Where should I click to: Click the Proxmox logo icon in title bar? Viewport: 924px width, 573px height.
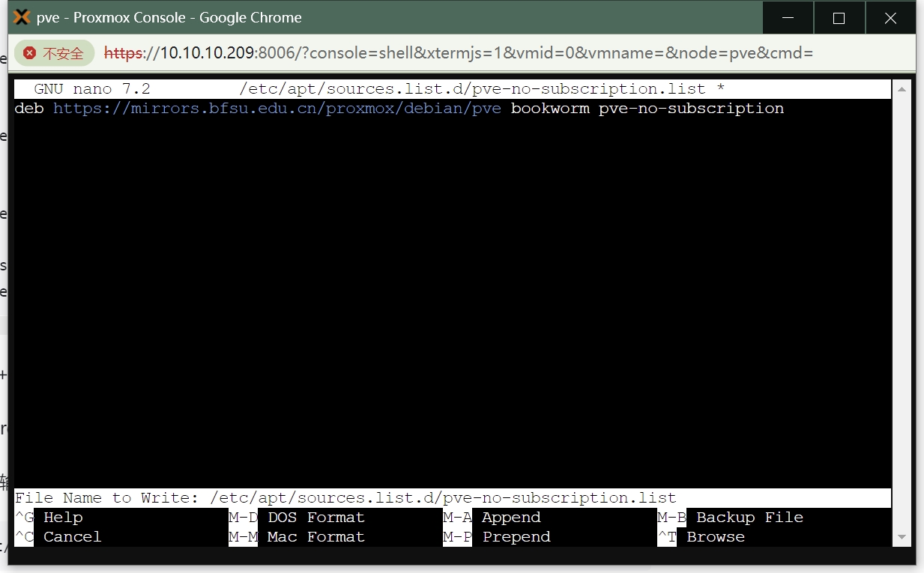(x=22, y=17)
